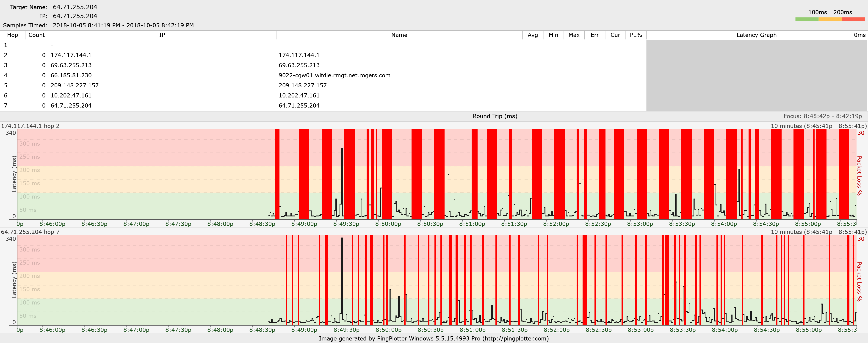Click the Min column header
Viewport: 868px width, 343px height.
pos(553,35)
